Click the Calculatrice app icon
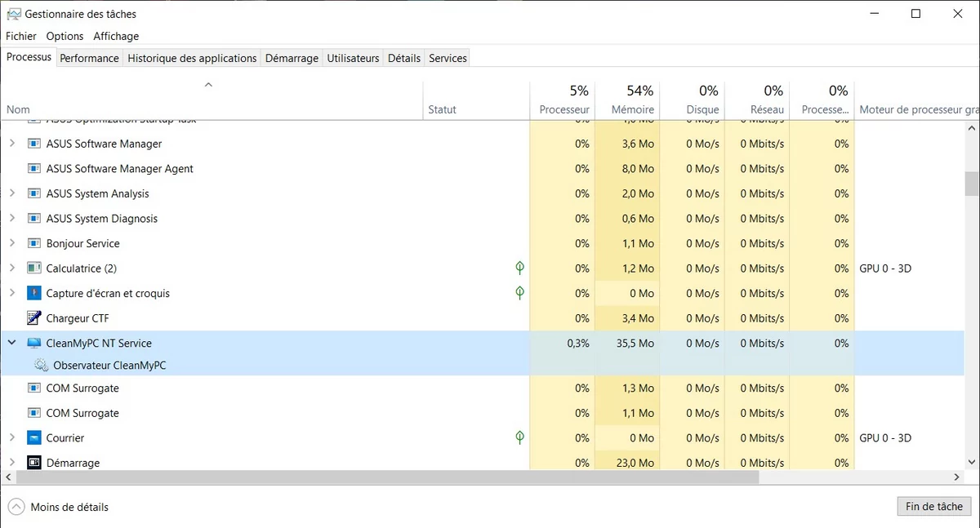The image size is (980, 528). point(33,268)
